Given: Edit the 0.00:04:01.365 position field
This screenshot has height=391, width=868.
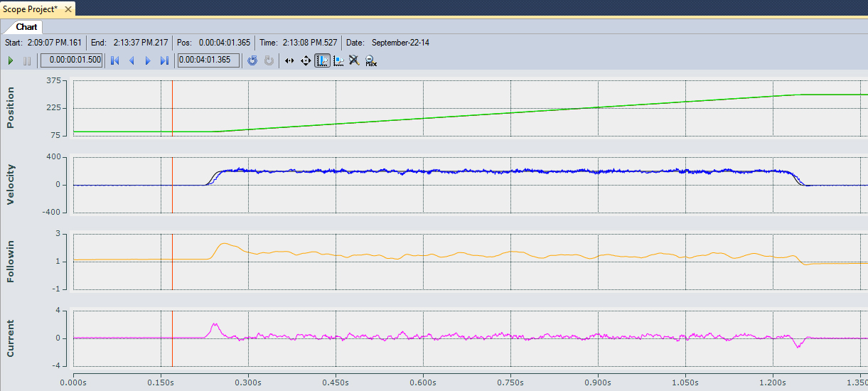Looking at the screenshot, I should 208,60.
